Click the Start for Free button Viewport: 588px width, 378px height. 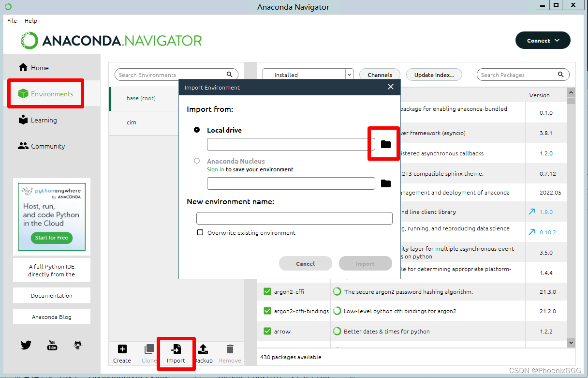coord(52,238)
